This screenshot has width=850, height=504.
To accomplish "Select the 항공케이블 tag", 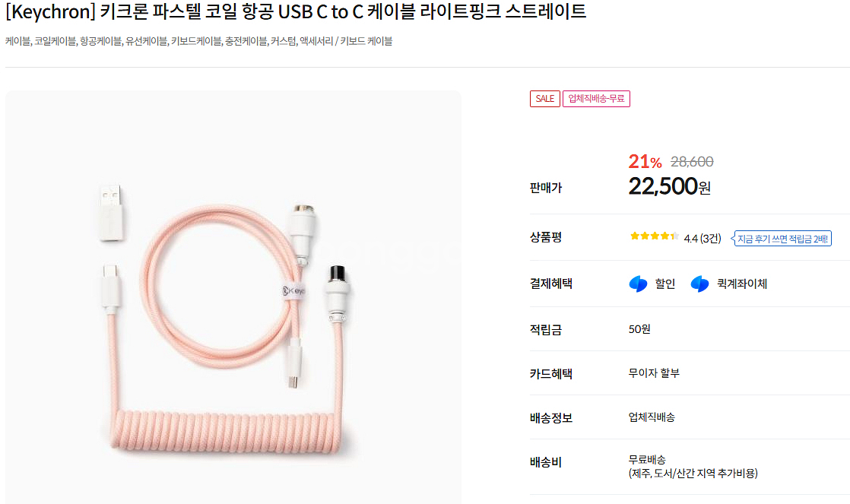I will 101,41.
